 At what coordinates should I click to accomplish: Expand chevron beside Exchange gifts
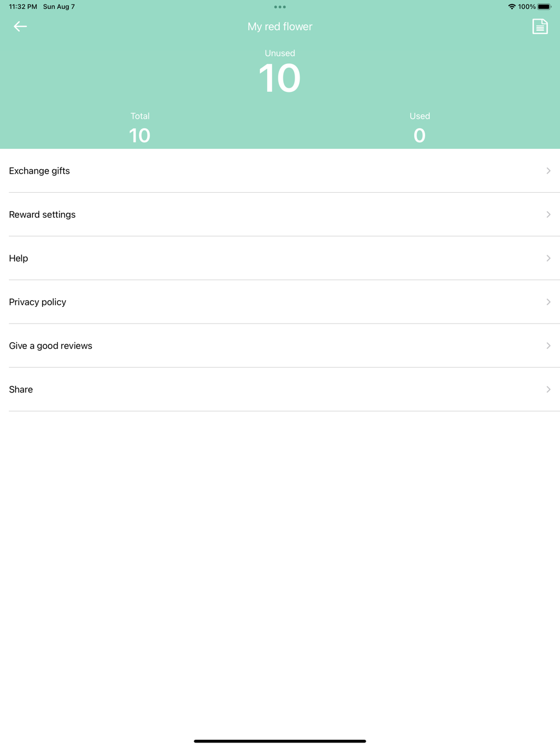[x=548, y=171]
